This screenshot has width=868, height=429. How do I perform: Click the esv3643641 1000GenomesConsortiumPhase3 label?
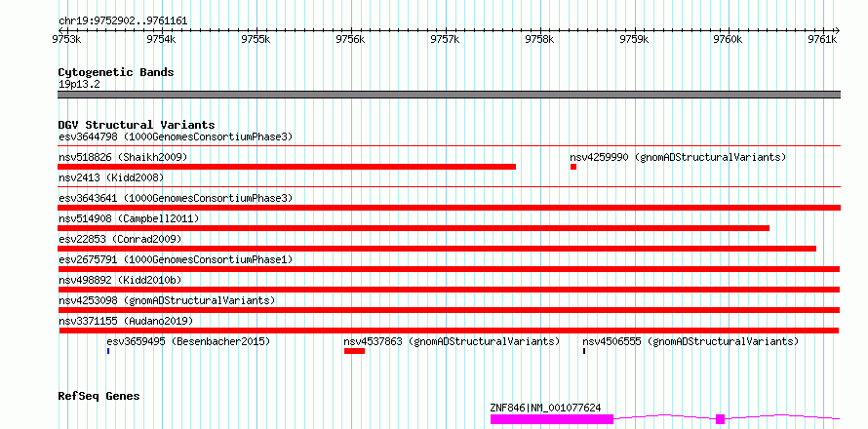point(176,198)
